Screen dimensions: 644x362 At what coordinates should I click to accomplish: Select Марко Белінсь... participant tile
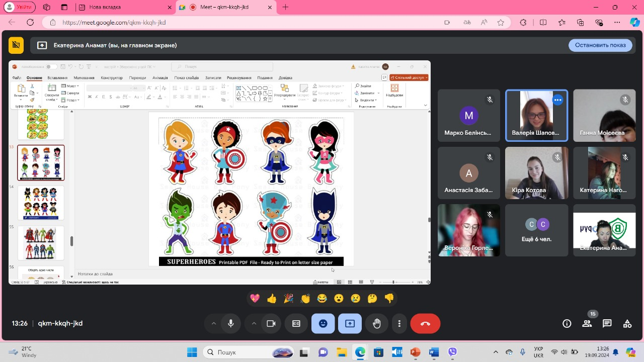(469, 116)
